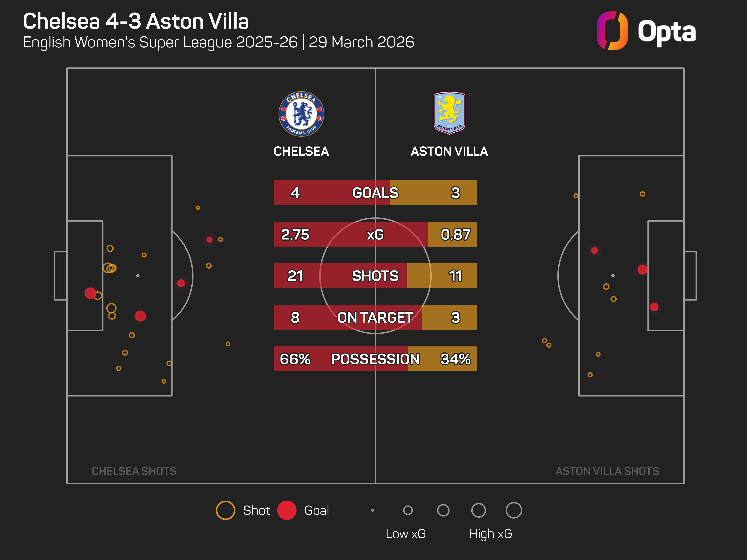
Task: Select the red Goal legend circle
Action: (286, 510)
